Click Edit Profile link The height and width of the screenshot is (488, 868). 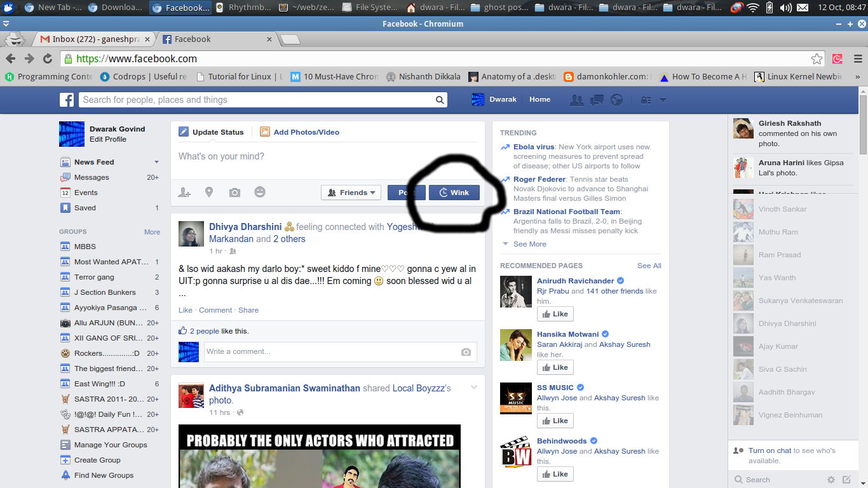coord(108,139)
